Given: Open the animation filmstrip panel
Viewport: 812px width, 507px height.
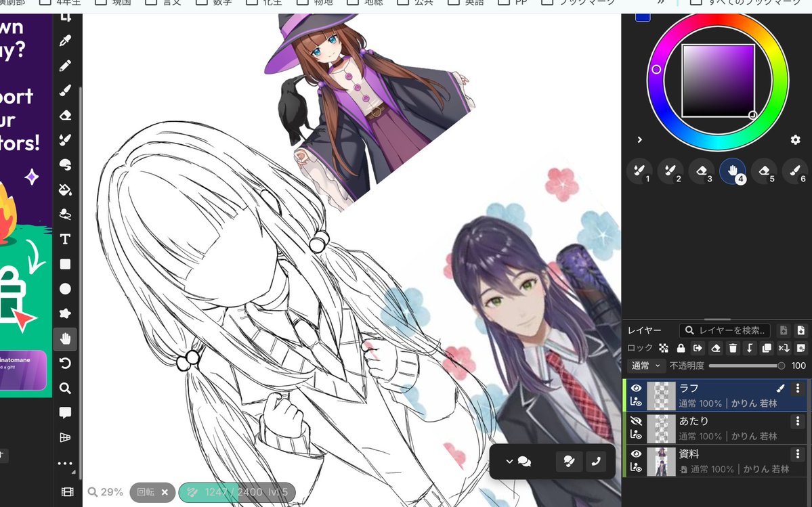Looking at the screenshot, I should point(67,492).
